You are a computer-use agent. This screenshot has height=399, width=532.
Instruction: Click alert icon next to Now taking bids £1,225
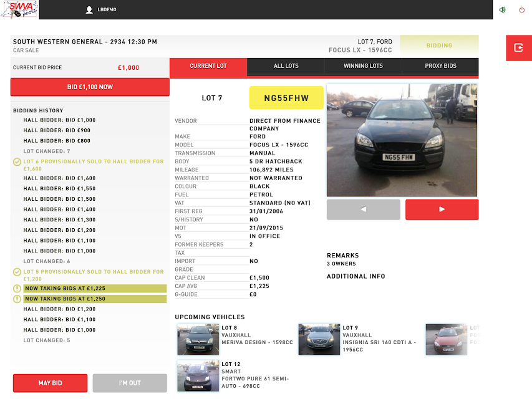[17, 289]
